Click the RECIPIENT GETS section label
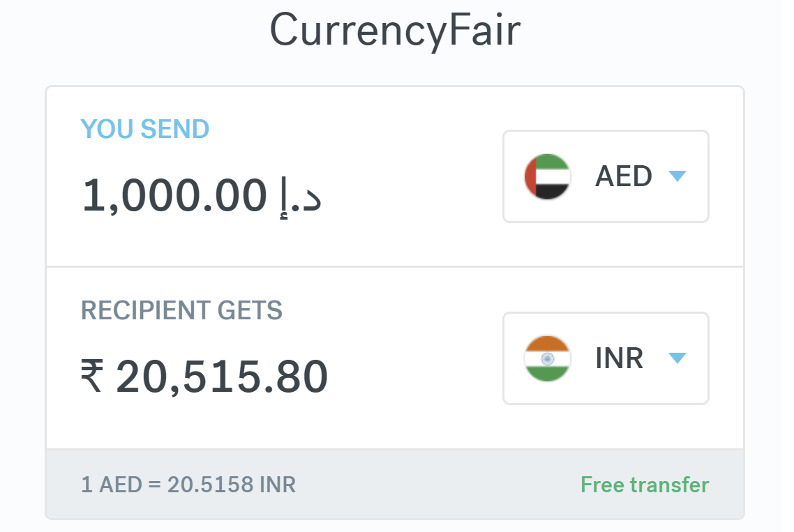Screen dimensions: 794x532 pyautogui.click(x=181, y=310)
